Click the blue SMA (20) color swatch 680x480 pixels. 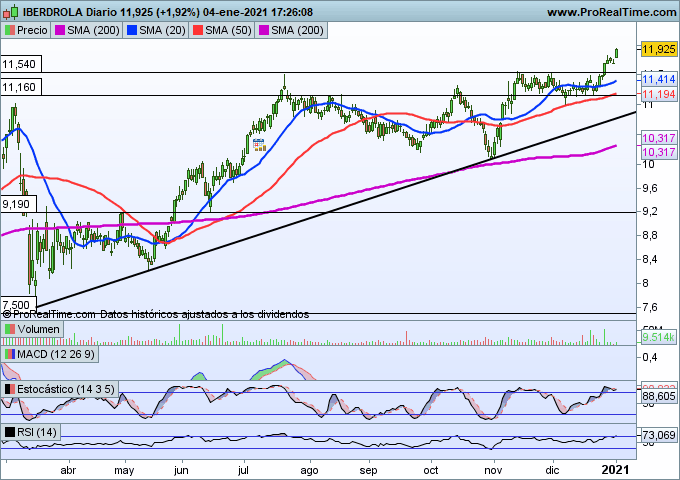click(132, 30)
